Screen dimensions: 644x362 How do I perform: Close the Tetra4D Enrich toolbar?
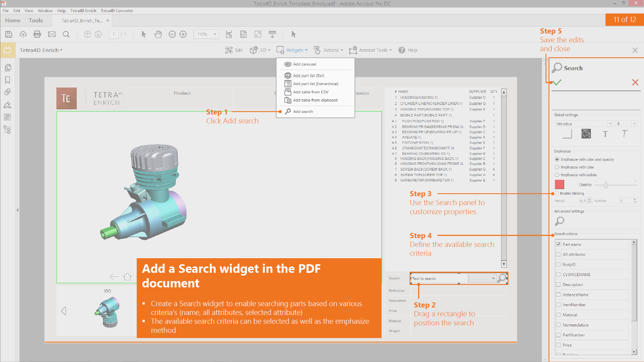click(x=635, y=50)
